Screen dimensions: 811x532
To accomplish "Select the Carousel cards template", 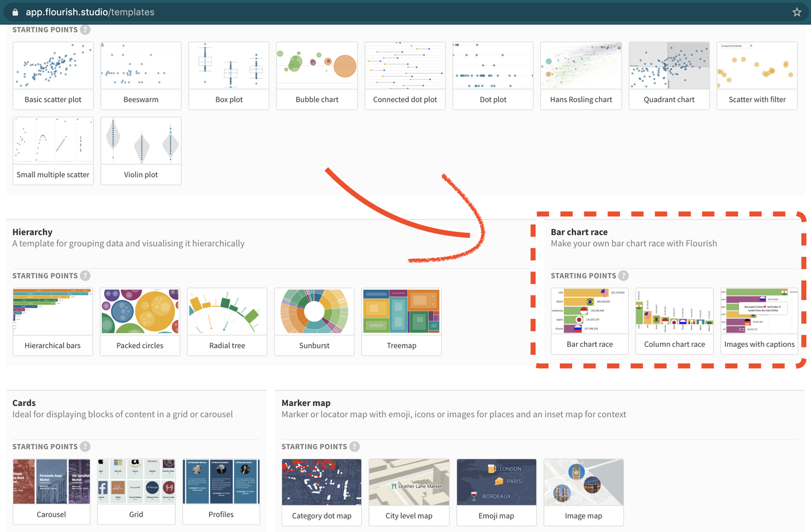I will tap(51, 491).
